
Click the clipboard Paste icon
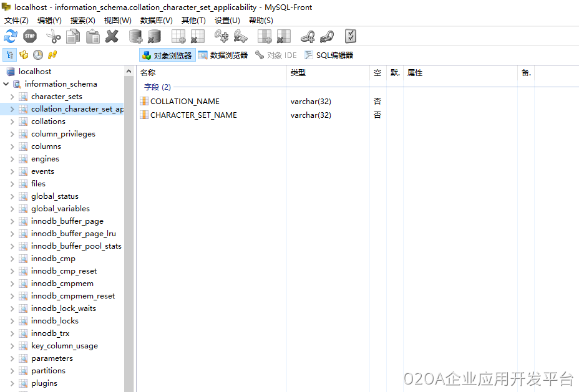tap(93, 37)
